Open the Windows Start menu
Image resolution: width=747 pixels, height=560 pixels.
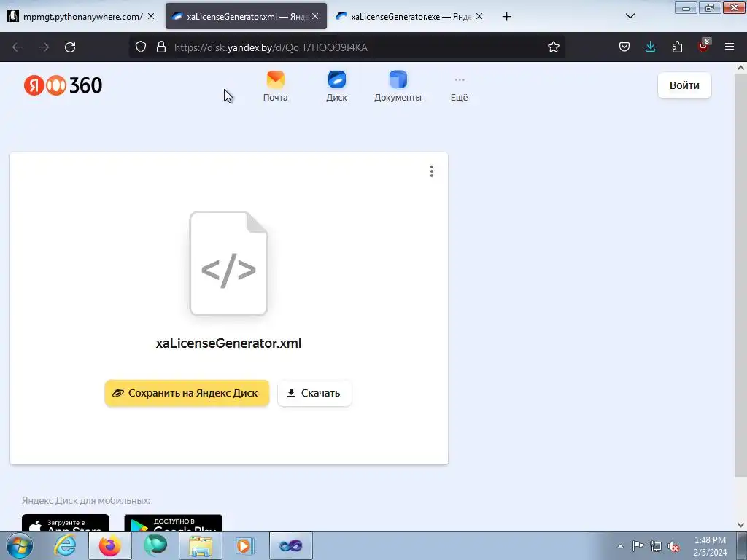pos(20,545)
